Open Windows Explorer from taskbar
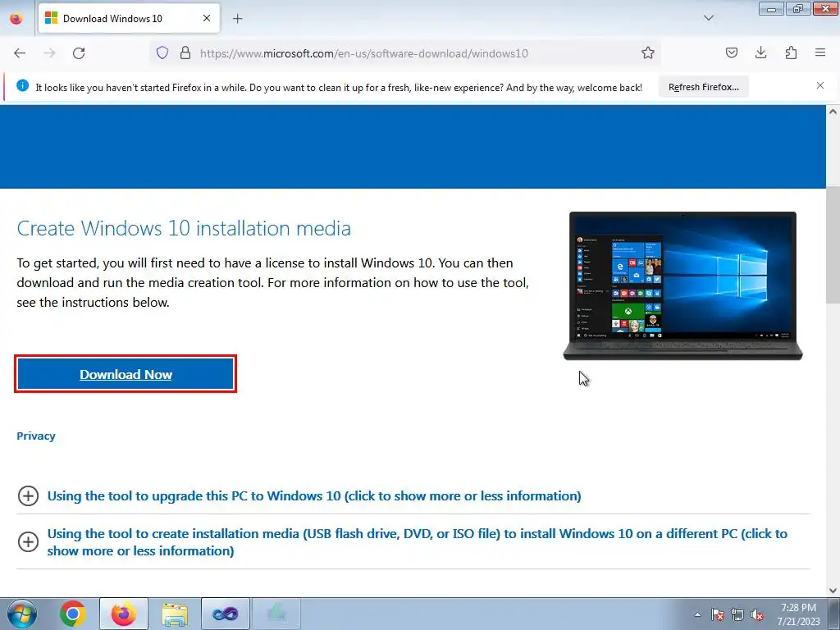The width and height of the screenshot is (840, 630). coord(175,614)
